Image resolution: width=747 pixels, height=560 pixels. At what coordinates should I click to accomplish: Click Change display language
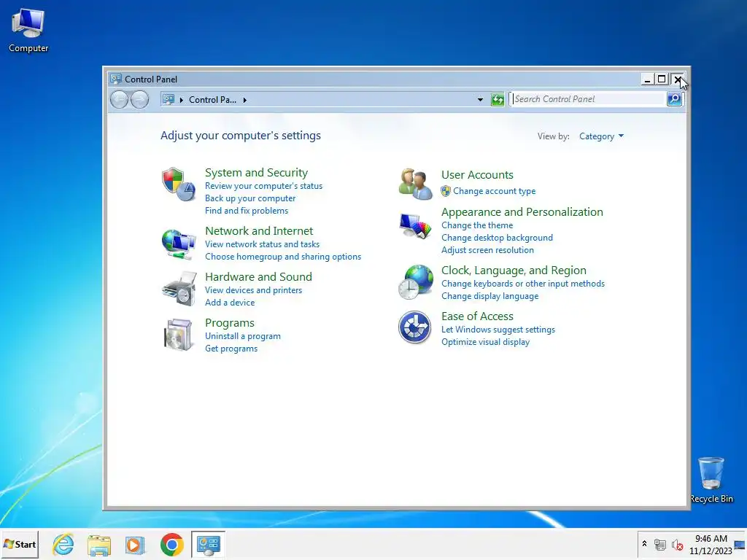[489, 296]
